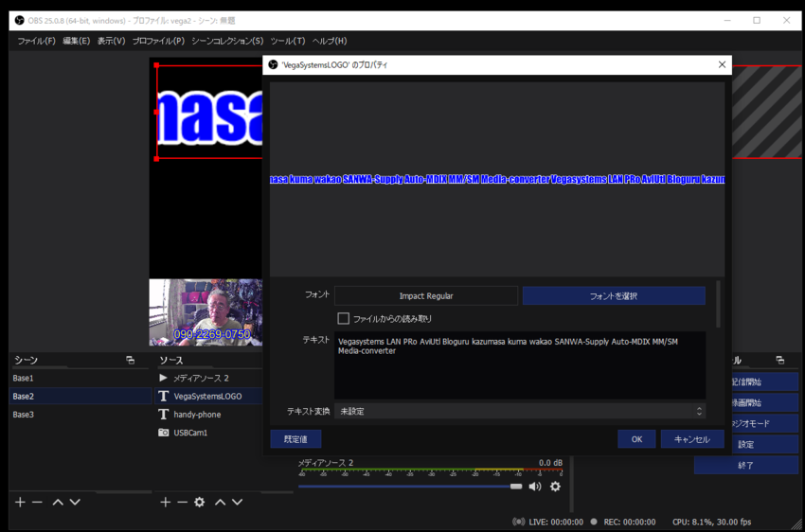
Task: Open テキスト変換 dropdown
Action: click(x=520, y=412)
